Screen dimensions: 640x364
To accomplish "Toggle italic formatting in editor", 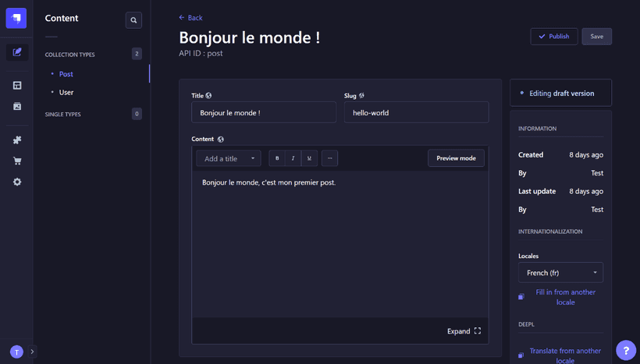I will click(293, 158).
